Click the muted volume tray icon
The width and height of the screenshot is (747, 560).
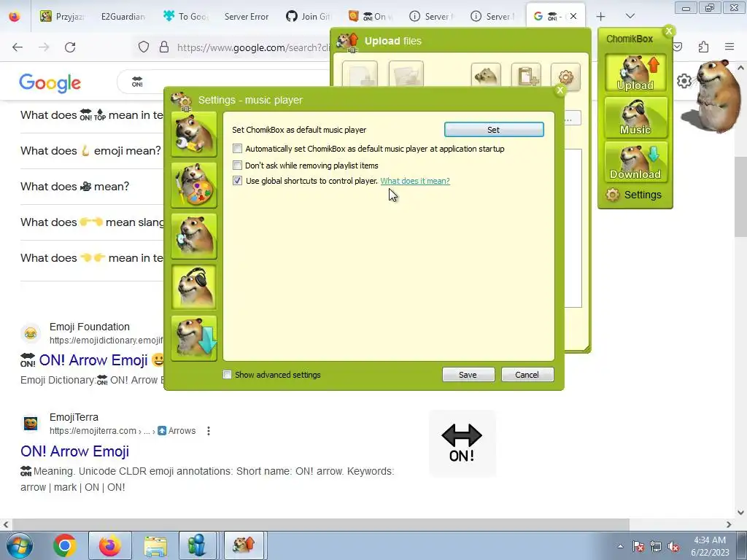click(673, 546)
